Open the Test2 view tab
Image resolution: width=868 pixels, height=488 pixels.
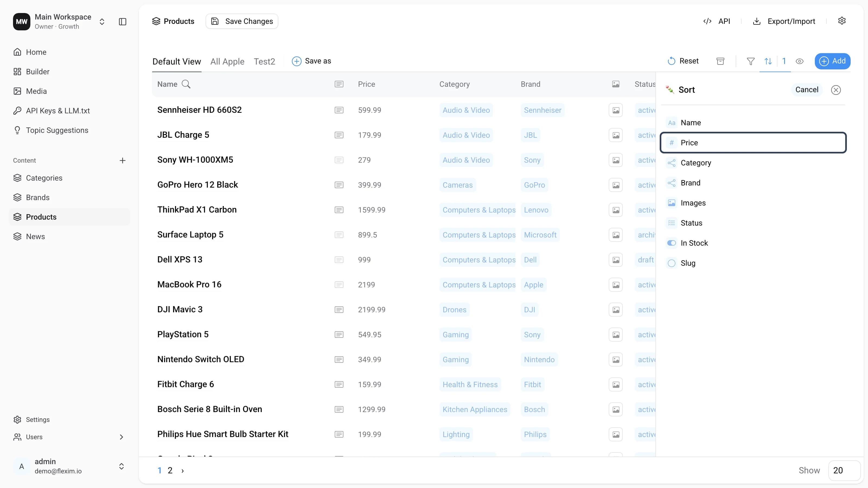[264, 61]
